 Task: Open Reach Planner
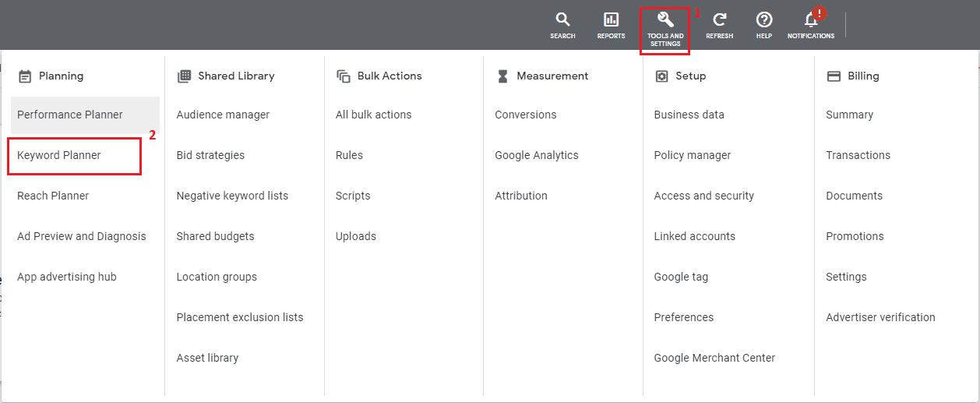pyautogui.click(x=53, y=196)
